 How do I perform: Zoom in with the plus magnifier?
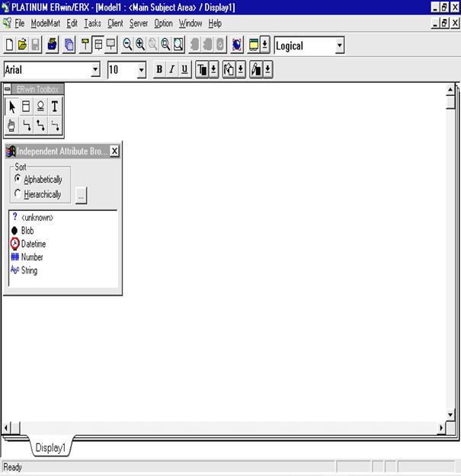click(x=140, y=45)
